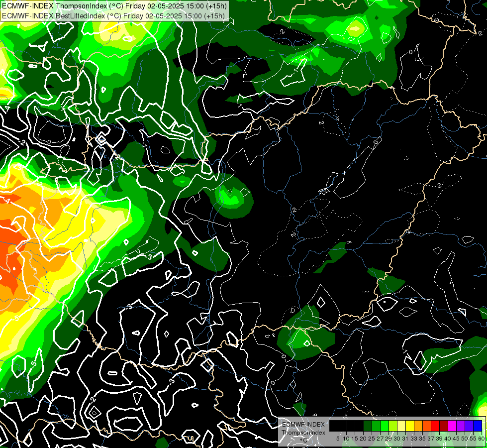
Task: Click the legend scale value 37
Action: pyautogui.click(x=431, y=439)
